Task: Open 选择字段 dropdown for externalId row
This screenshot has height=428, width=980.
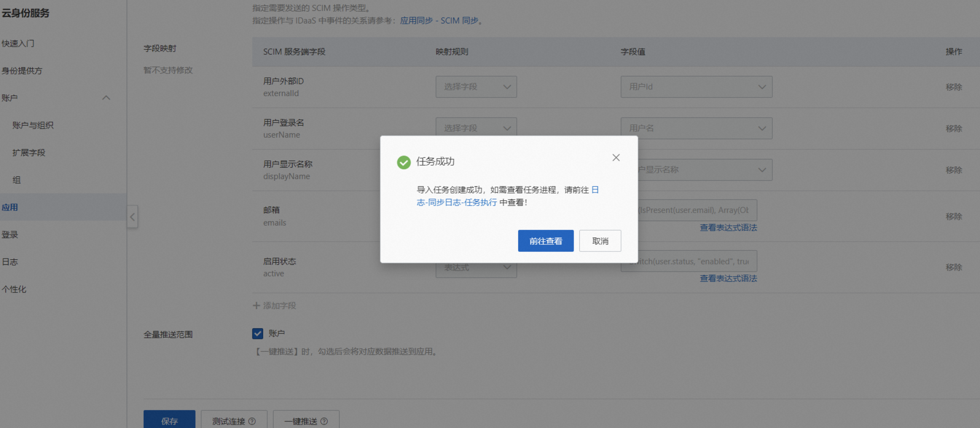Action: point(476,87)
